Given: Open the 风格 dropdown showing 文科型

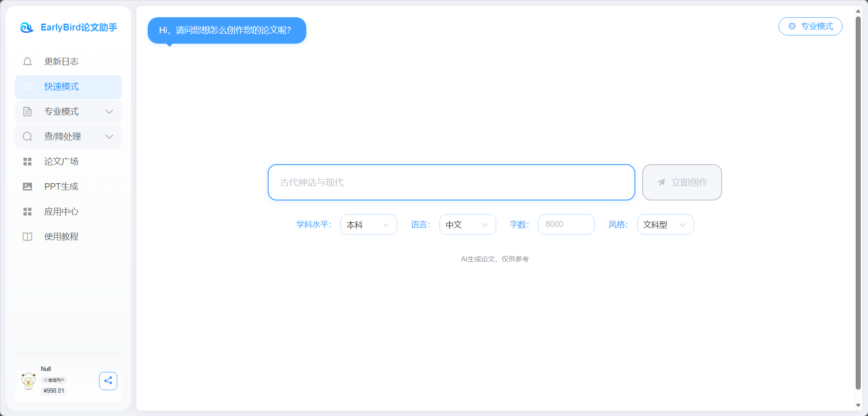Looking at the screenshot, I should tap(665, 224).
